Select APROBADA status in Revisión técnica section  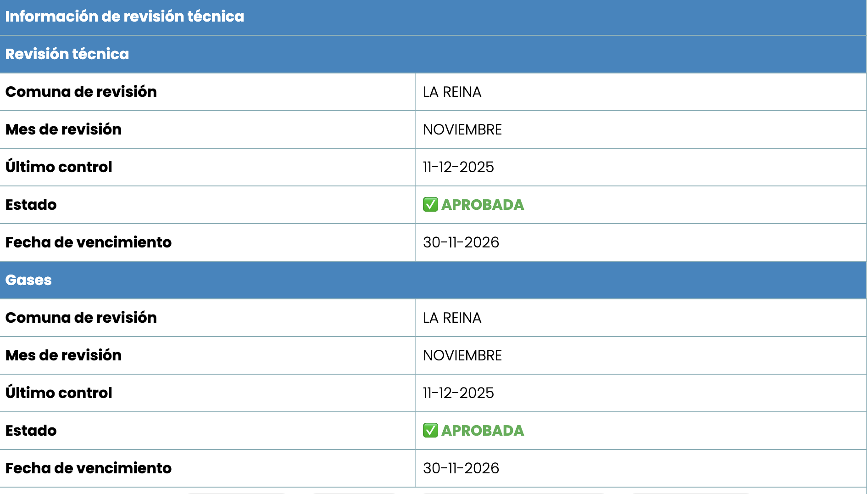coord(483,205)
